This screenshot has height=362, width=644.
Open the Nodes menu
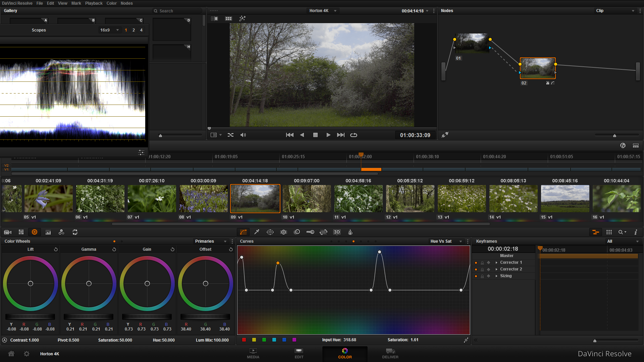click(x=127, y=3)
